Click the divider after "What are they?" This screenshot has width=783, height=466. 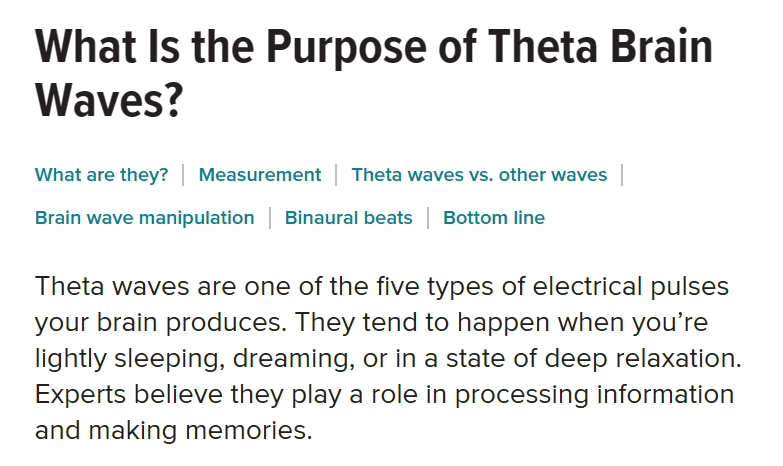click(184, 175)
